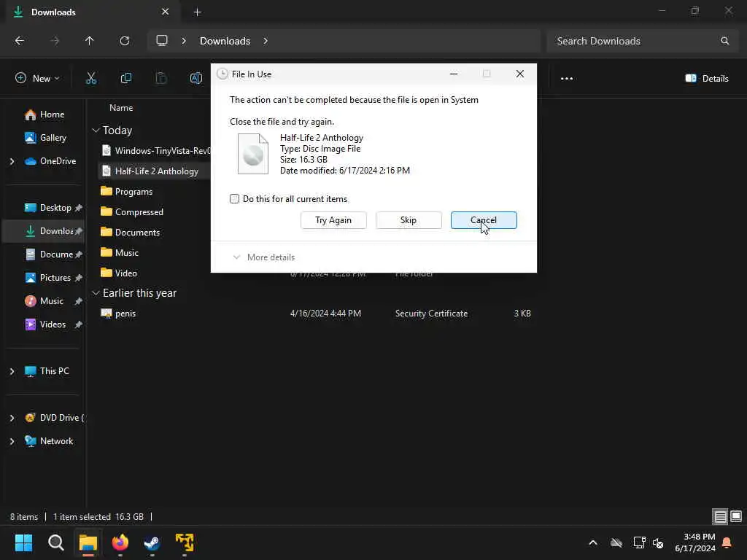Open Firefox from the taskbar
Screen dimensions: 747x560
pyautogui.click(x=120, y=542)
